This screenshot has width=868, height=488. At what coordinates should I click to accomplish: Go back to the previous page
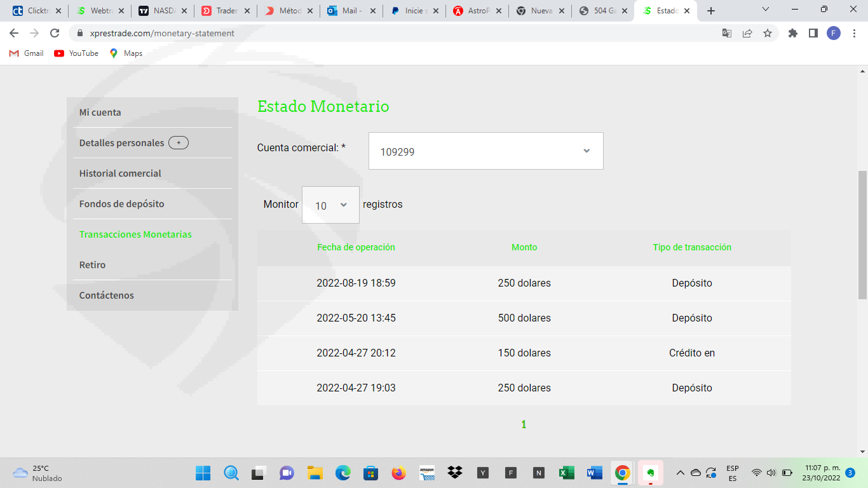click(x=14, y=33)
